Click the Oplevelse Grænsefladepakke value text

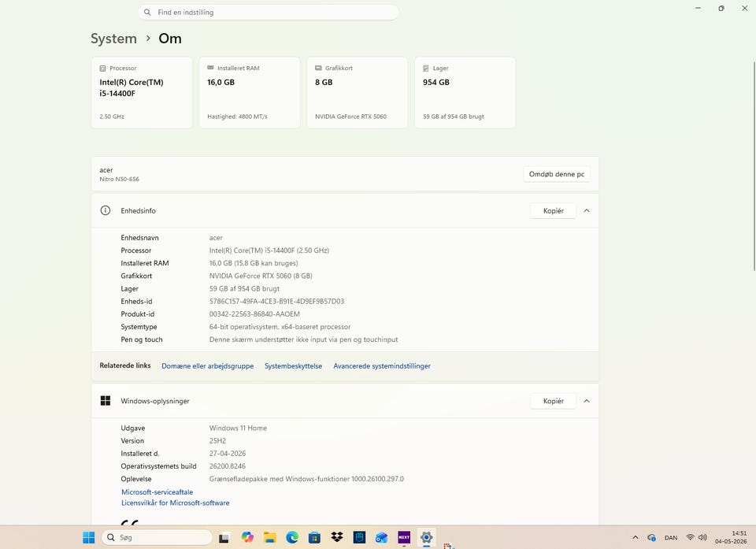coord(306,479)
